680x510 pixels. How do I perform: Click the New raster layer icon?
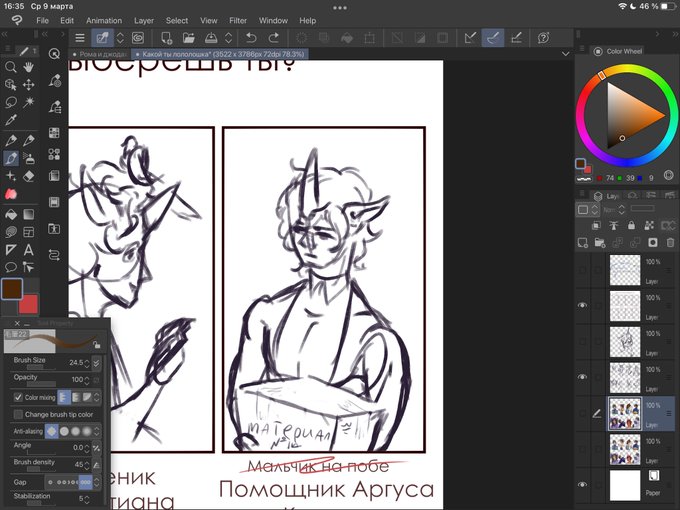click(582, 242)
